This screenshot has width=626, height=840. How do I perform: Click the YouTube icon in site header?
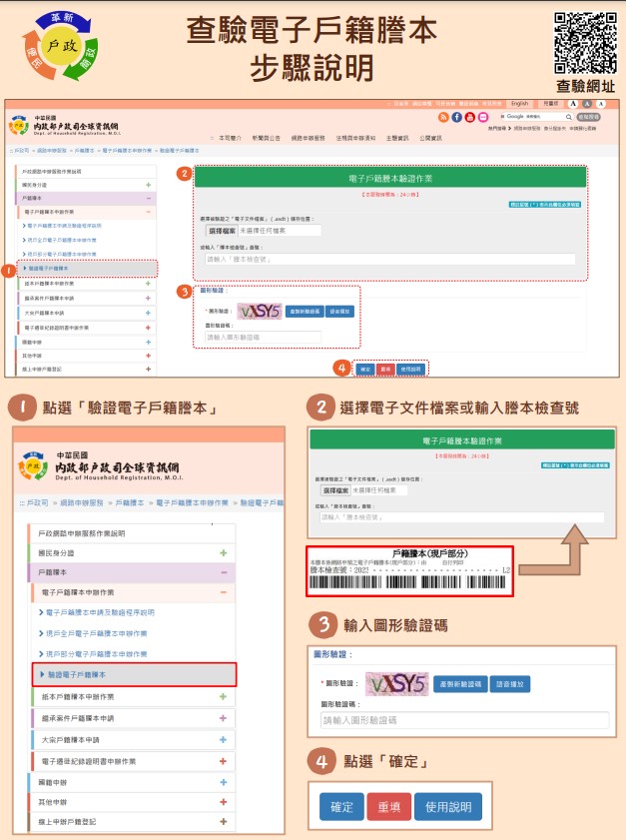pyautogui.click(x=470, y=117)
